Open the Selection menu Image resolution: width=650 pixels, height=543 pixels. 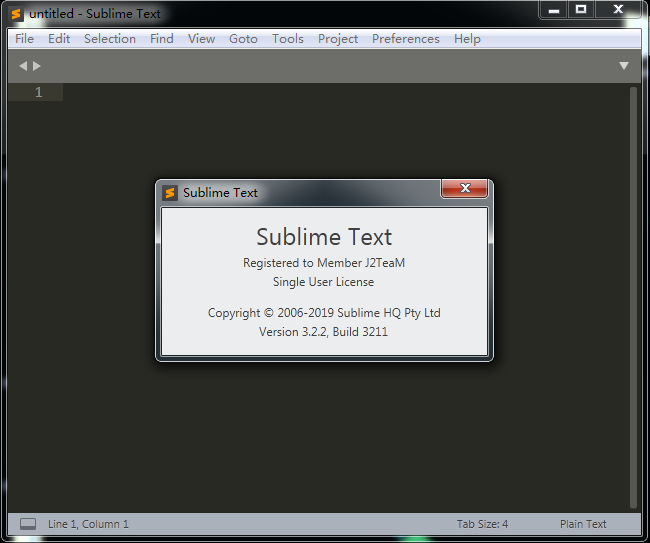tap(110, 39)
